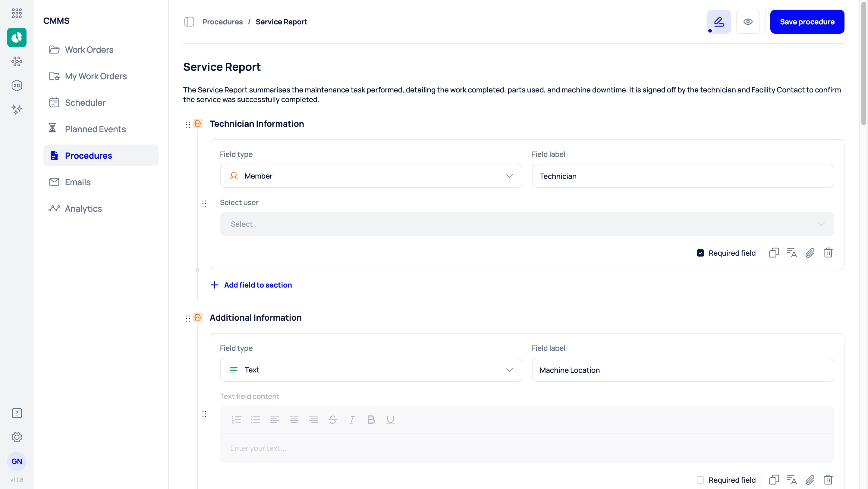Open the settings gear icon
The height and width of the screenshot is (489, 868).
pos(17,437)
